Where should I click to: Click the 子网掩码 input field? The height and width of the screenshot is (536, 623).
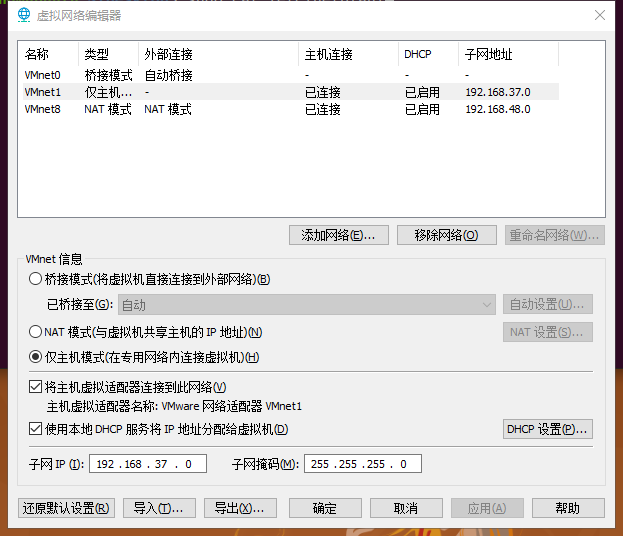coord(363,464)
